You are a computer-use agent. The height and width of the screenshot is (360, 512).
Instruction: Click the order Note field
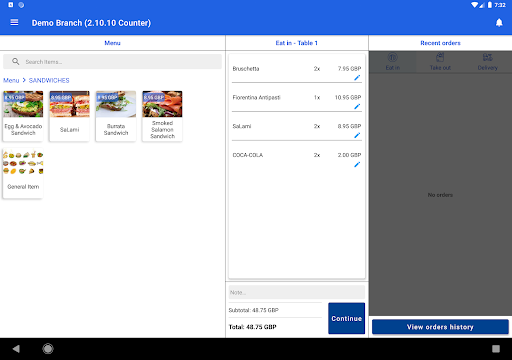(x=297, y=292)
